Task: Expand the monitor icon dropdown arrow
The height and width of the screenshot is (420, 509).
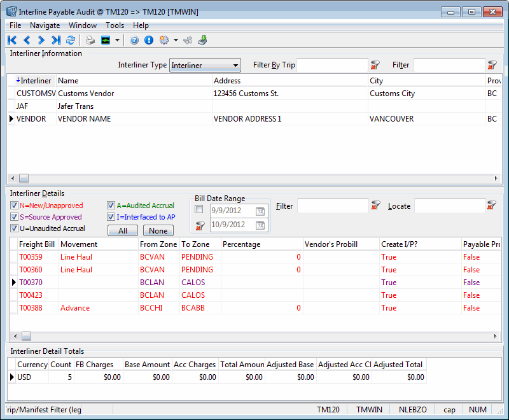Action: coord(118,40)
